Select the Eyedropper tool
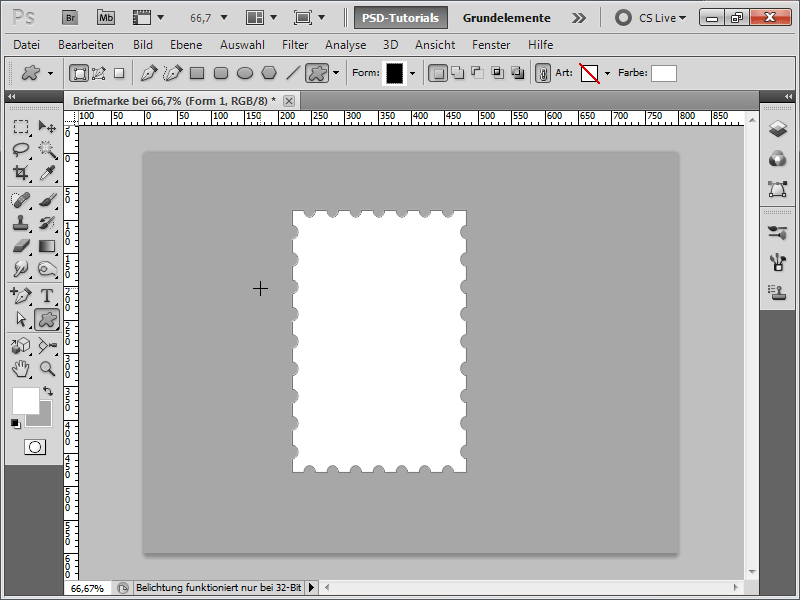Image resolution: width=800 pixels, height=600 pixels. click(x=47, y=173)
